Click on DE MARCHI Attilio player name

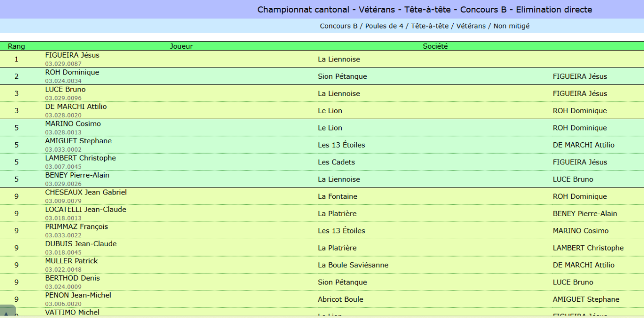coord(76,107)
